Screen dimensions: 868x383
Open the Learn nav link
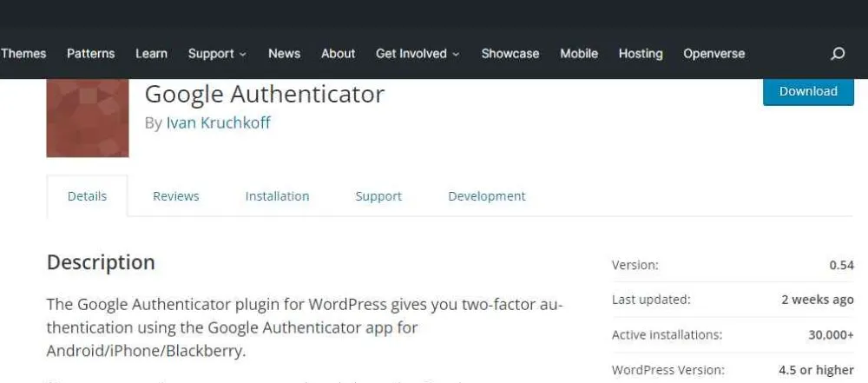(x=151, y=54)
